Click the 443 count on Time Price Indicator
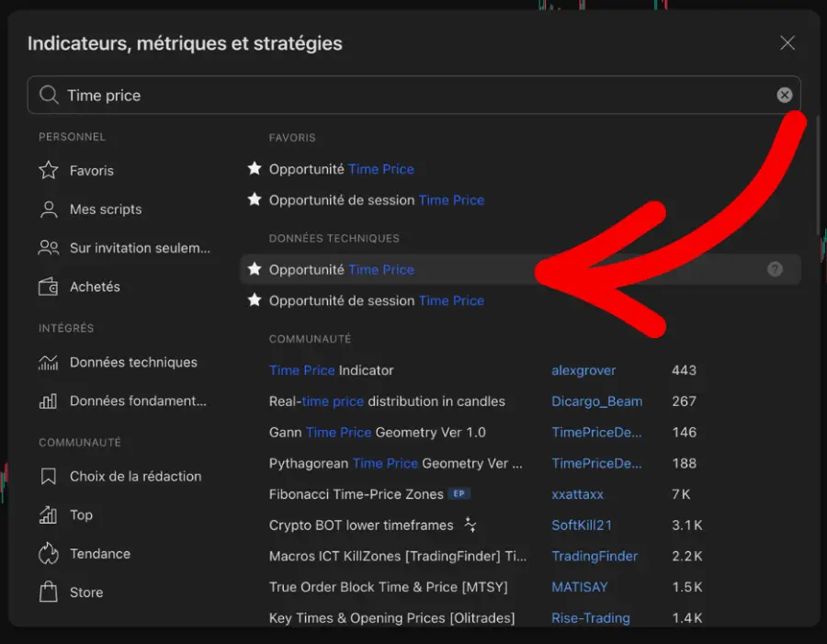 (x=684, y=370)
